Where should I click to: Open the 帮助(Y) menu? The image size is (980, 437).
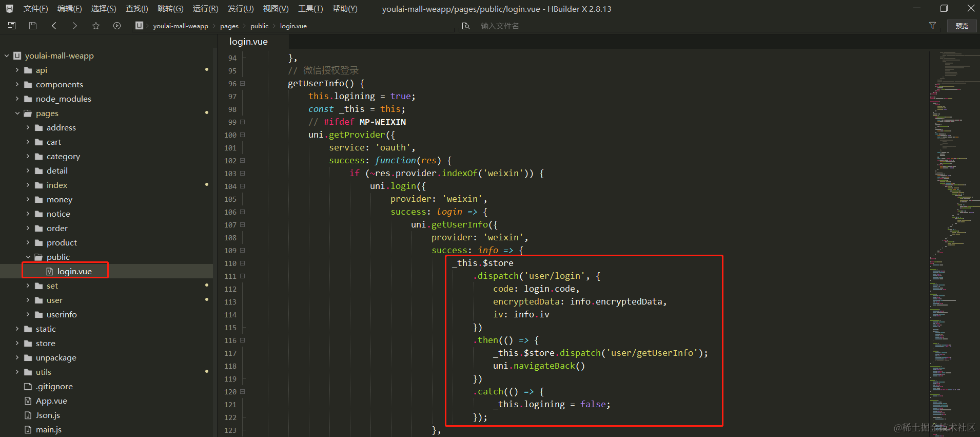(345, 9)
